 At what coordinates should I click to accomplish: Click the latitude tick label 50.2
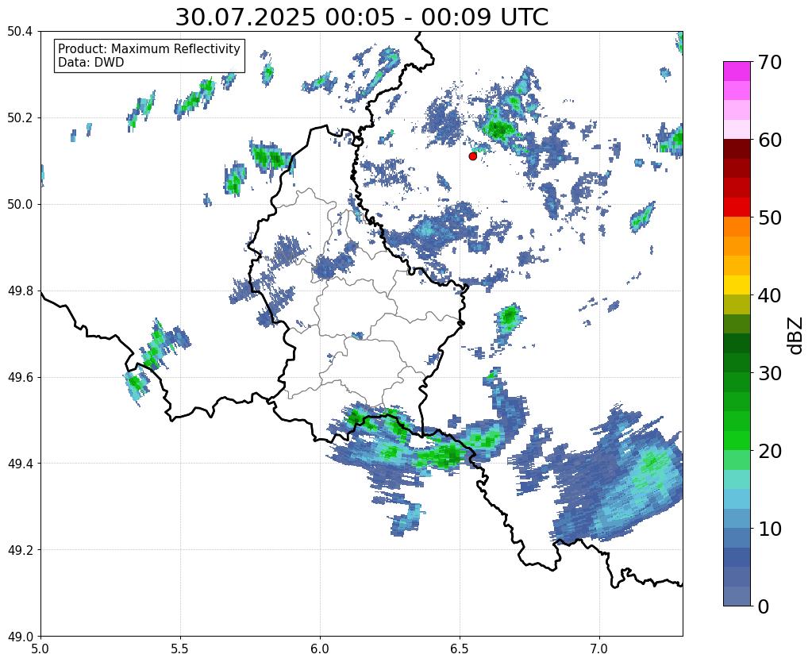point(20,117)
